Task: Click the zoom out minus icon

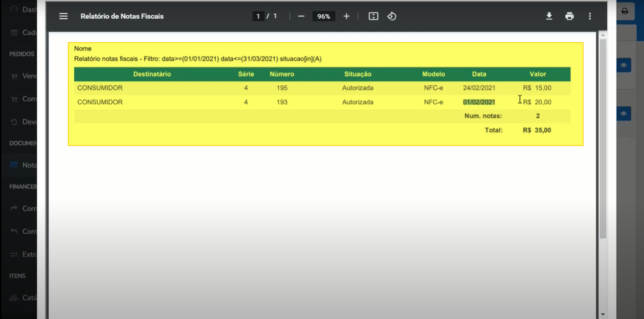Action: click(x=301, y=16)
